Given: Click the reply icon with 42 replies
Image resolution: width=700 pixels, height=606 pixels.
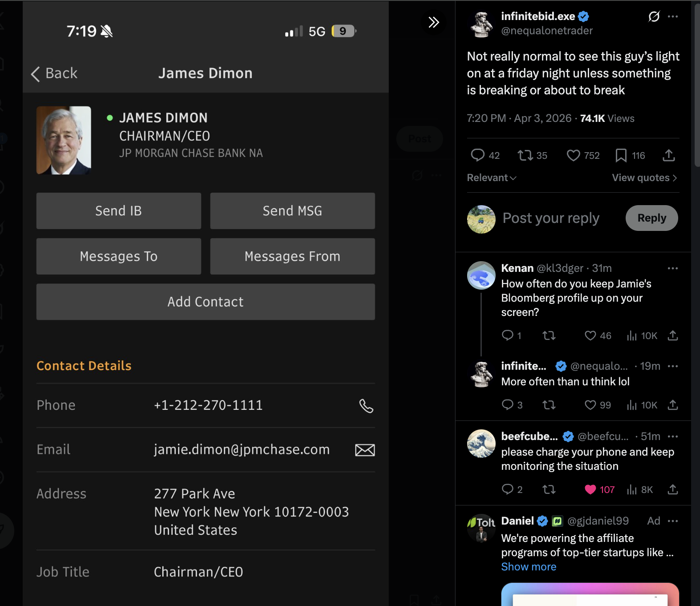Looking at the screenshot, I should point(477,155).
